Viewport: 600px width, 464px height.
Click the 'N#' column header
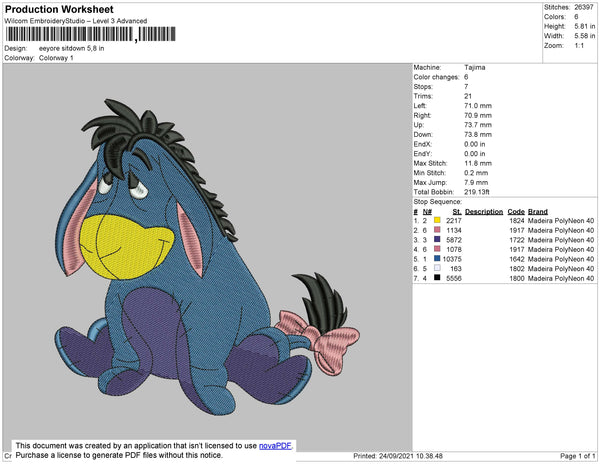[x=427, y=212]
